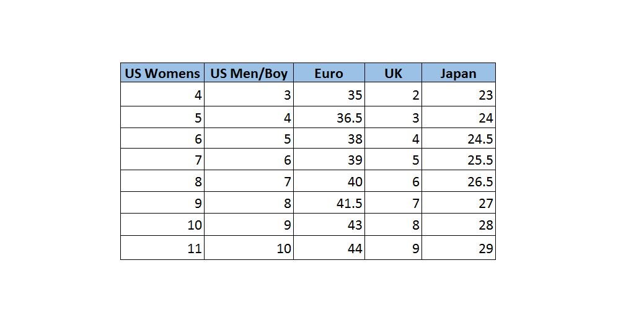
Task: Select the Euro 38 cell
Action: [329, 139]
